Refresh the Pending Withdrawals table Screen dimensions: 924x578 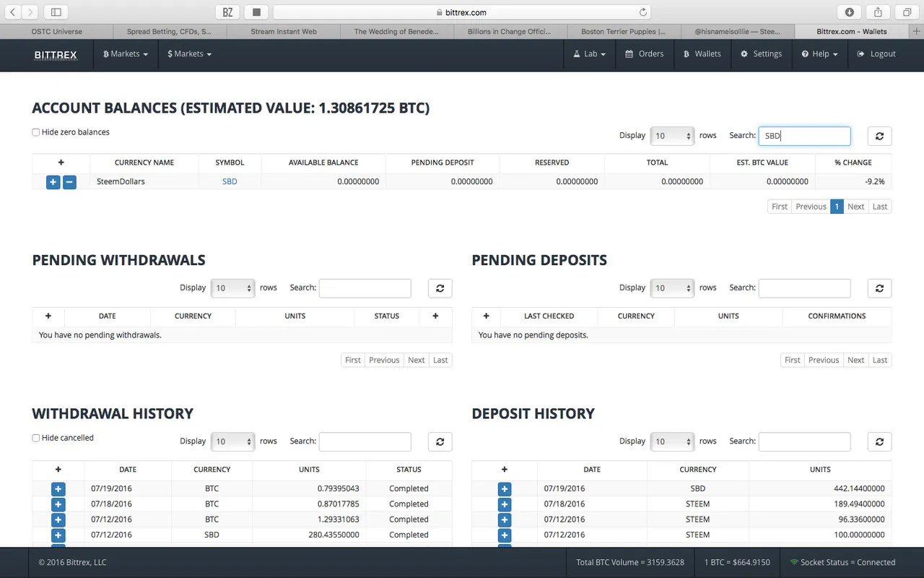pos(440,288)
